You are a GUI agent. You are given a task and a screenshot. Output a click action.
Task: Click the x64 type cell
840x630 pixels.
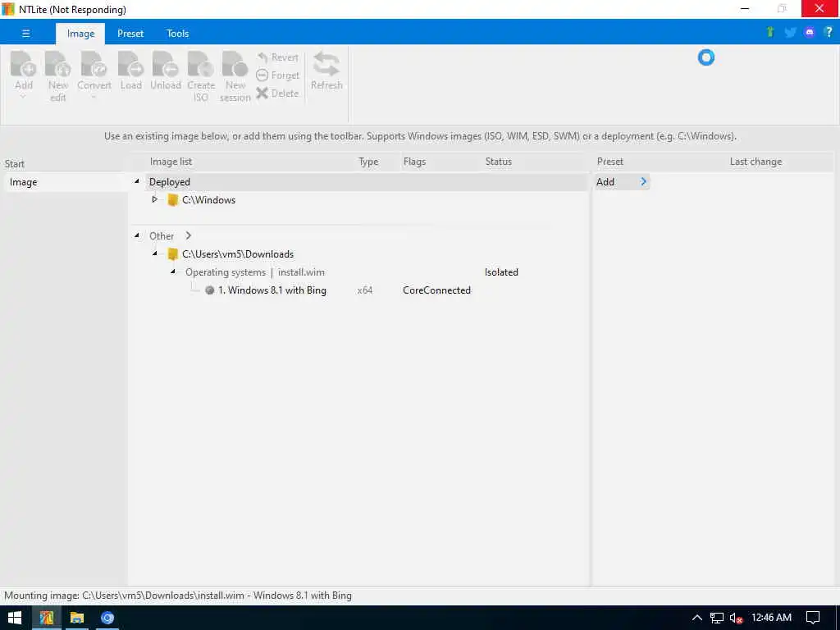(x=365, y=290)
